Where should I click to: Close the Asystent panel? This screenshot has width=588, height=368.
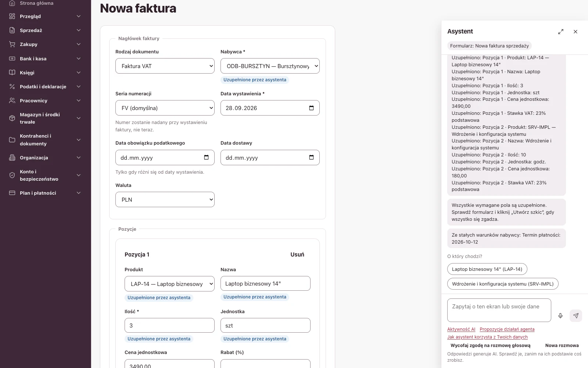[576, 32]
